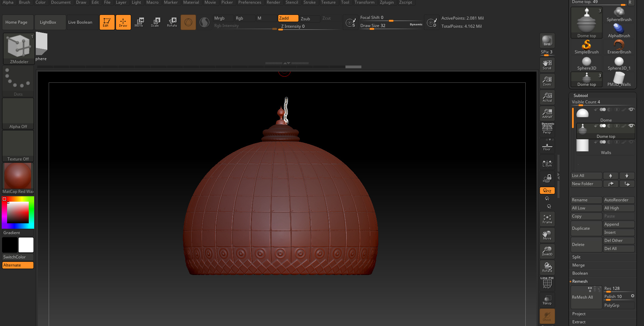This screenshot has height=326, width=644.
Task: Expand the Extract section
Action: (579, 322)
